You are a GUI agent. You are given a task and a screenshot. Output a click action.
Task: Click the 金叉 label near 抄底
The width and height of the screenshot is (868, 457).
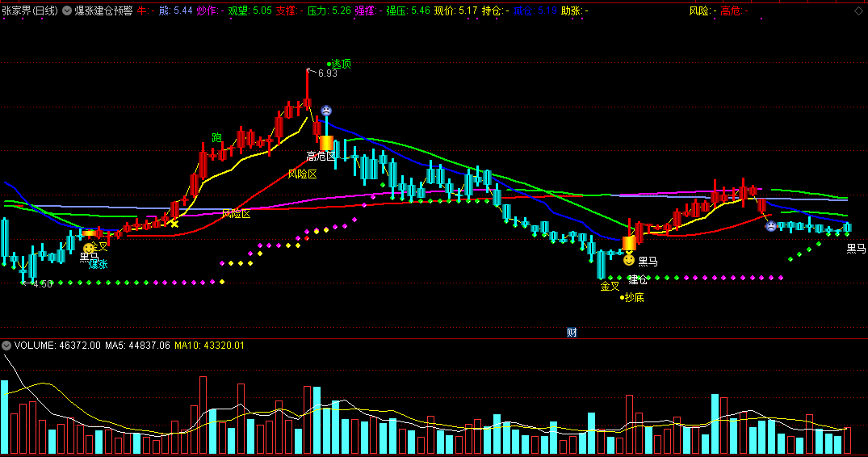610,287
